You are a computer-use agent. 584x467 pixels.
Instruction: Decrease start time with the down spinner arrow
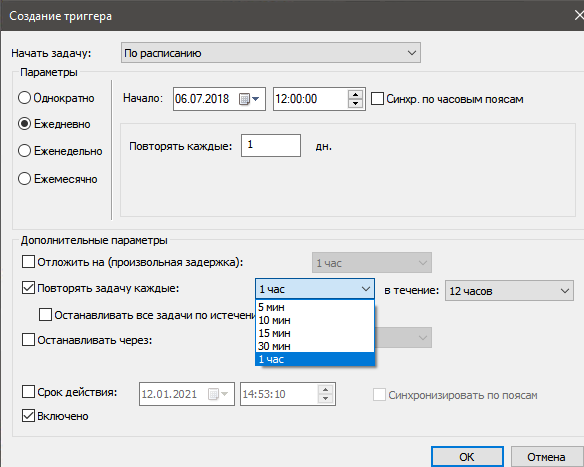click(355, 104)
